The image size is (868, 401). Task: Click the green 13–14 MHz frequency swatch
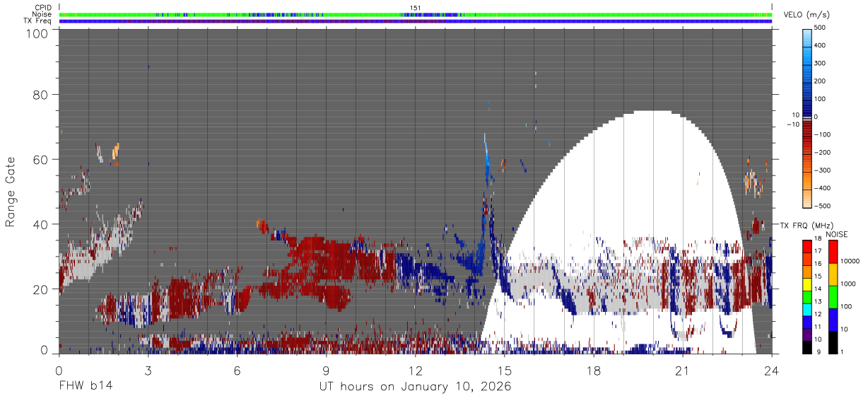click(x=807, y=298)
